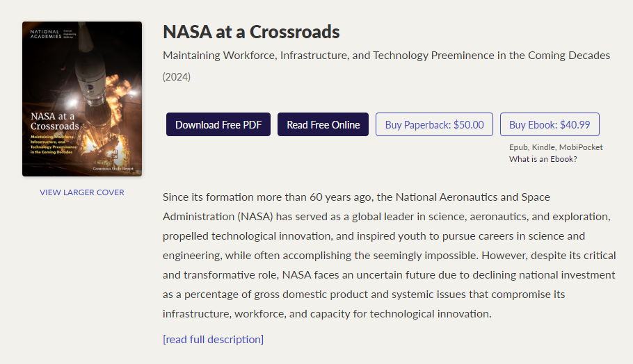The height and width of the screenshot is (364, 633).
Task: Click the line starting 'Since its formation'
Action: click(x=356, y=197)
